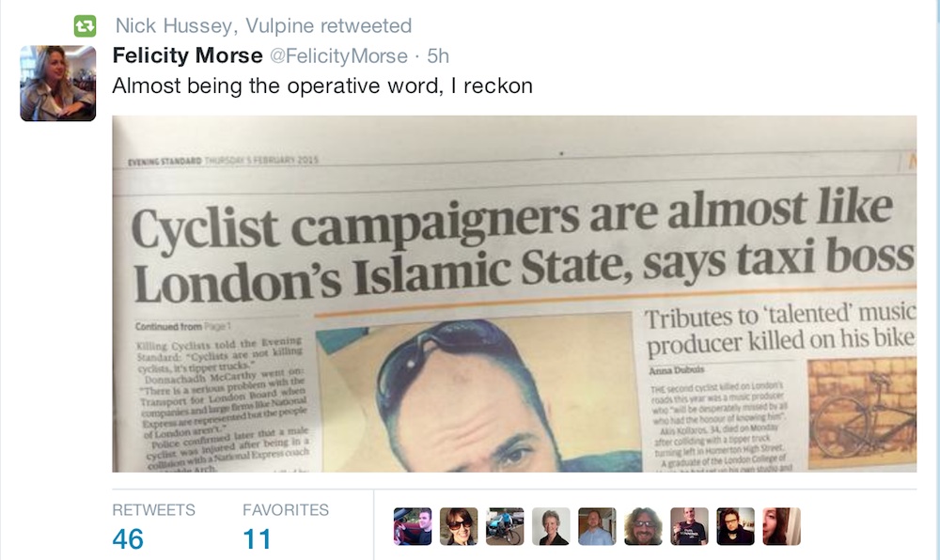The image size is (940, 560).
Task: Open seventh avatar, man in dark t-shirt
Action: pos(689,526)
